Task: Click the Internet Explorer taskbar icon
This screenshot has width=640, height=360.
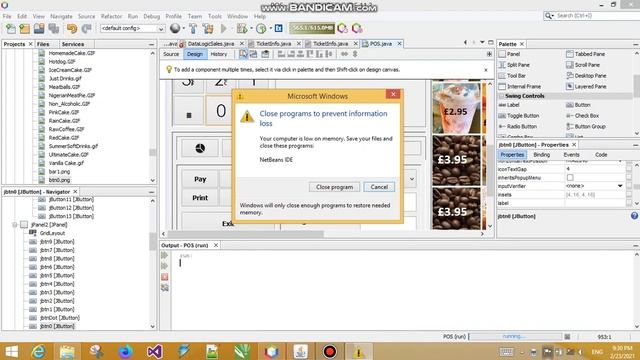Action: tap(39, 351)
